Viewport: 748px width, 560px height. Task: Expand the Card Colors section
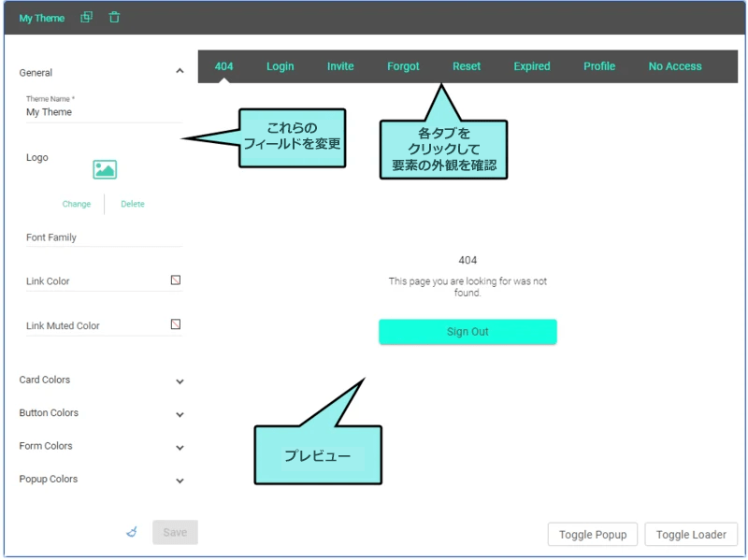pyautogui.click(x=180, y=381)
